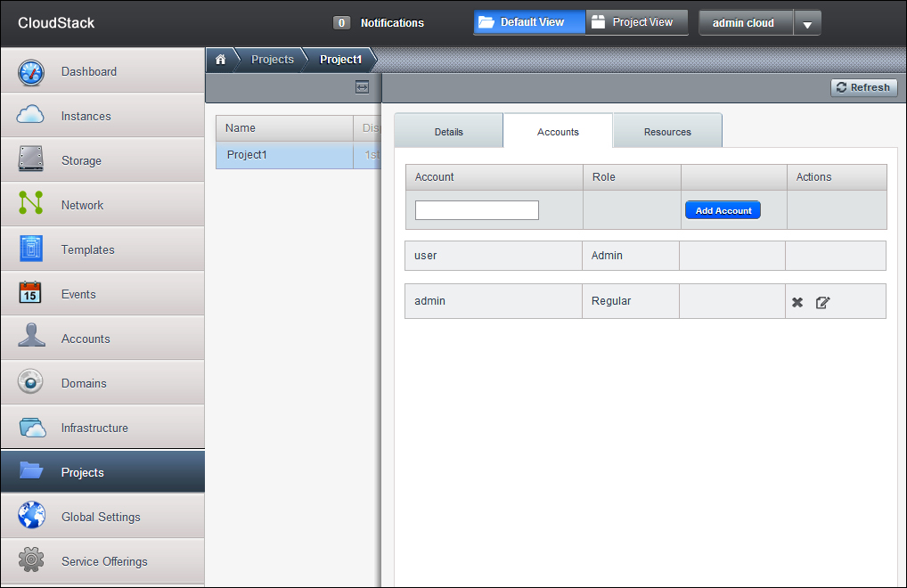Click the Add Account button
This screenshot has height=588, width=907.
point(723,210)
